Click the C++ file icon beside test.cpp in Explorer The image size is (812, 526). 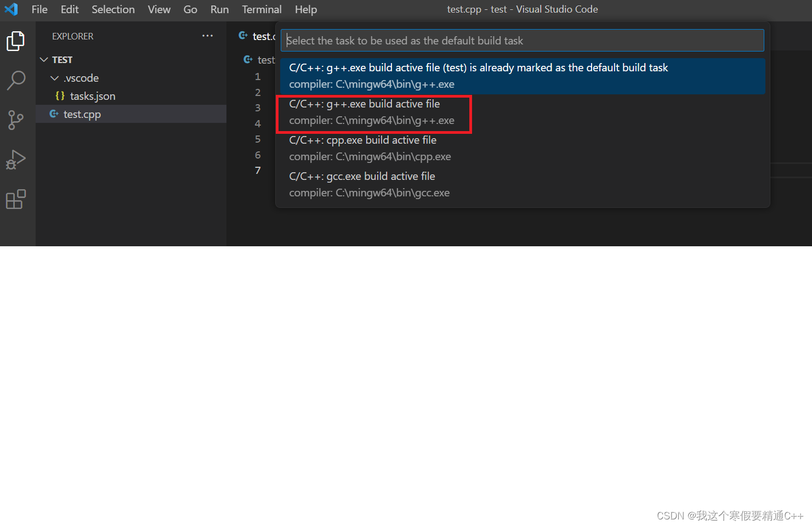point(54,114)
